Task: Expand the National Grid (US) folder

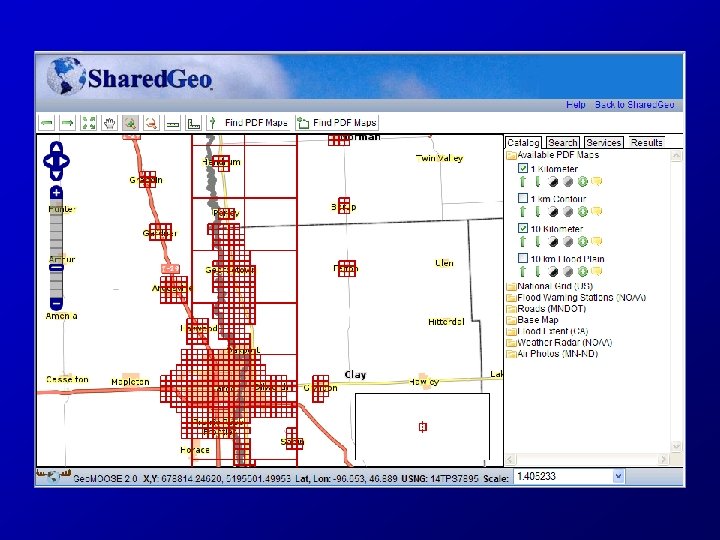Action: pos(511,287)
